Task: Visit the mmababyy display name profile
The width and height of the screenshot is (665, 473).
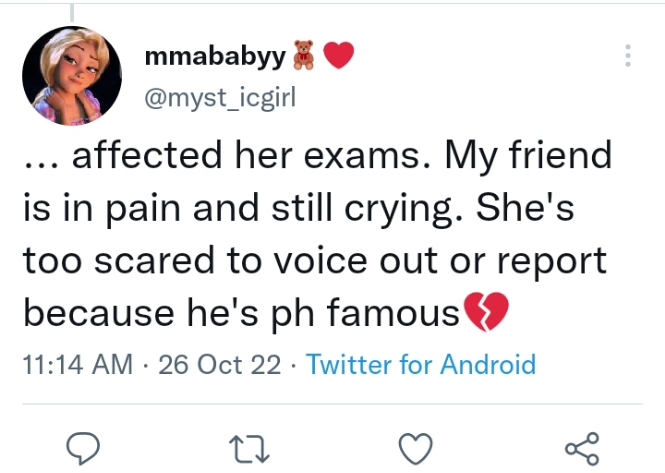Action: coord(214,56)
